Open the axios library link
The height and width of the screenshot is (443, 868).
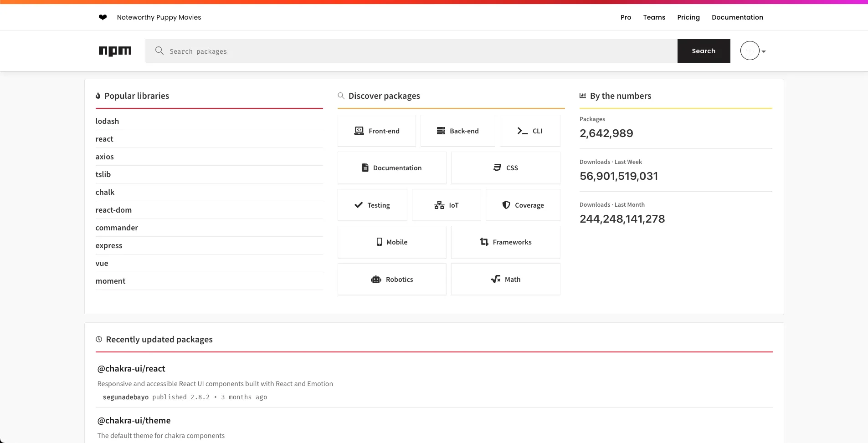pos(104,157)
